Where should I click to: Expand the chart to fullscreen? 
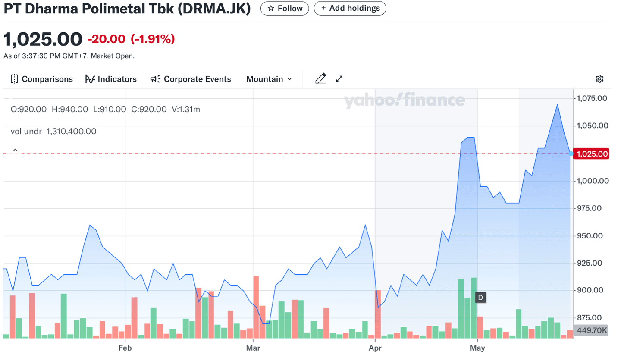click(339, 78)
